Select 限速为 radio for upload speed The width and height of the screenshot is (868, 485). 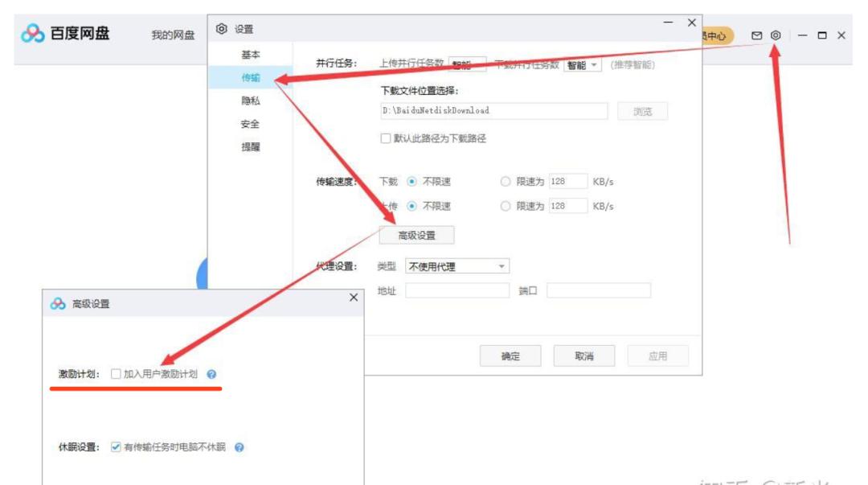click(505, 206)
